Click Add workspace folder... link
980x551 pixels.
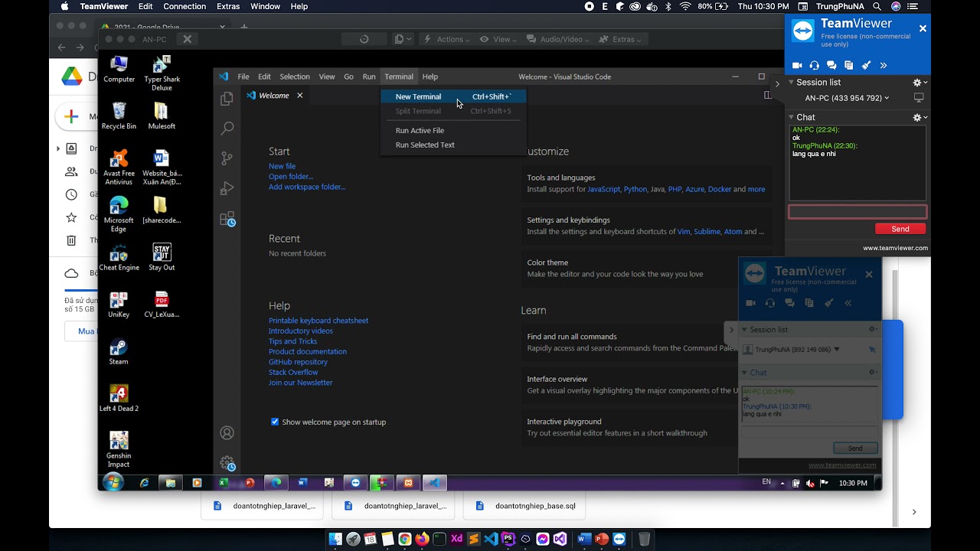pyautogui.click(x=307, y=187)
